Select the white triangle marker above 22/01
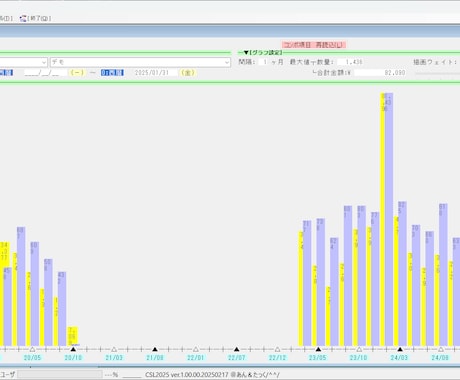Viewport: 460px width, 380px height. [196, 349]
